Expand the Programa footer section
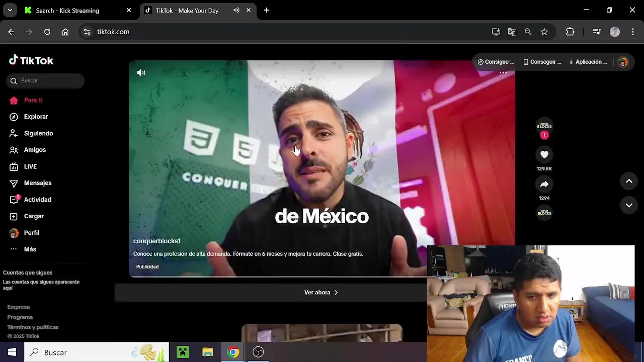Screen dimensions: 644x362 [x=20, y=317]
